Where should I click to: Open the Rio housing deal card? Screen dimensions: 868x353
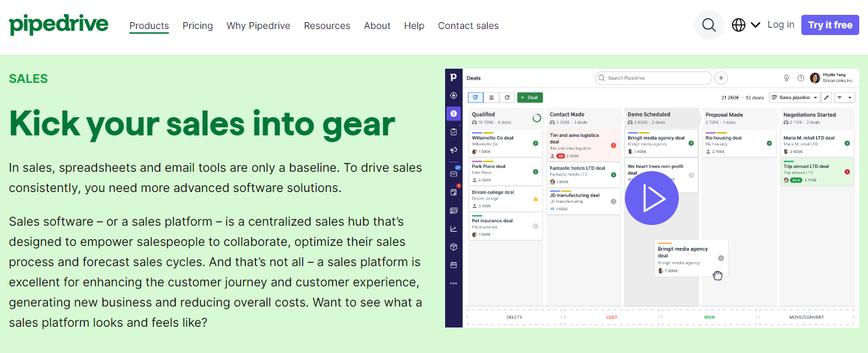pos(739,143)
